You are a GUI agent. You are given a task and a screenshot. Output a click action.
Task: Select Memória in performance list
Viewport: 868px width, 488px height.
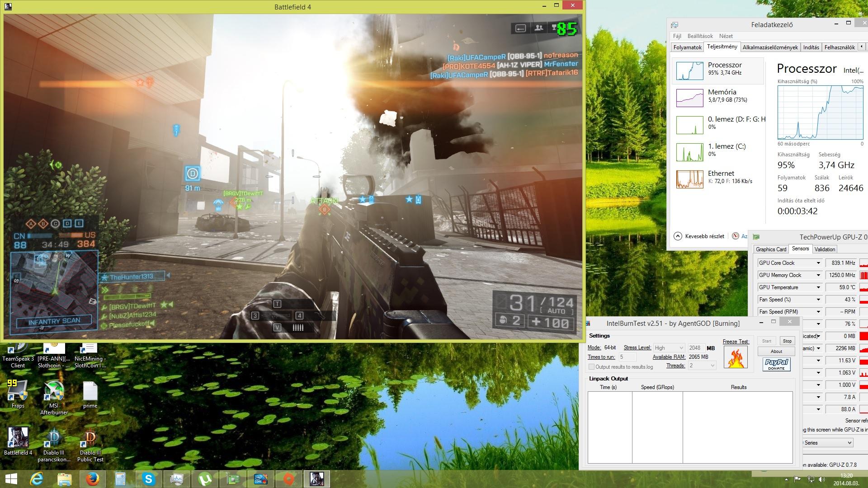718,98
